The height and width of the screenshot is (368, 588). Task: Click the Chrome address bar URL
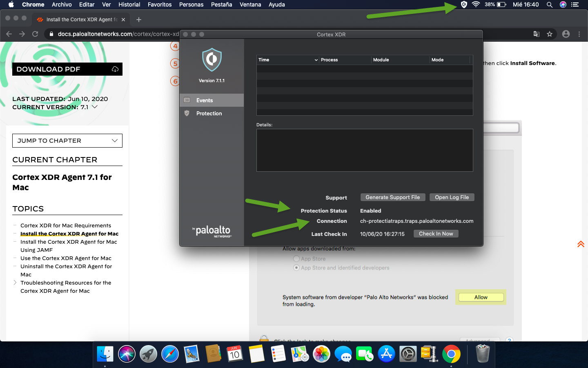pyautogui.click(x=118, y=34)
